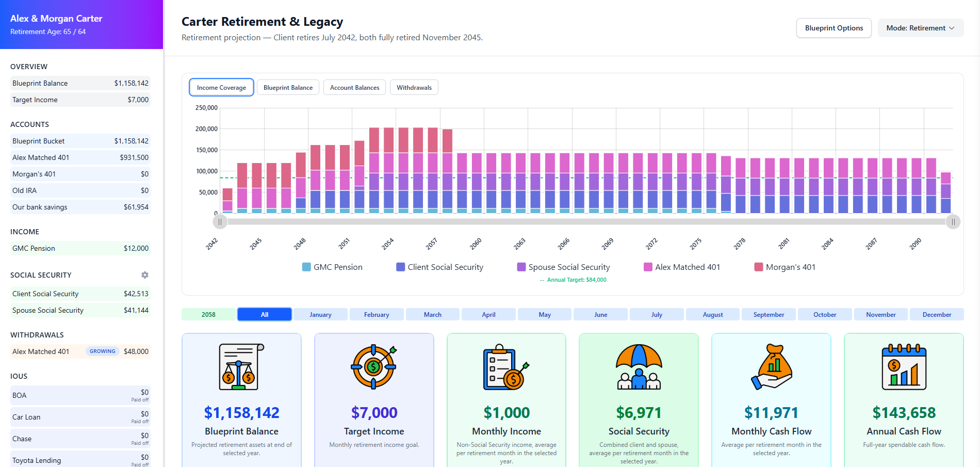This screenshot has width=980, height=467.
Task: Click the Annual Cash Flow calendar icon
Action: (x=904, y=366)
